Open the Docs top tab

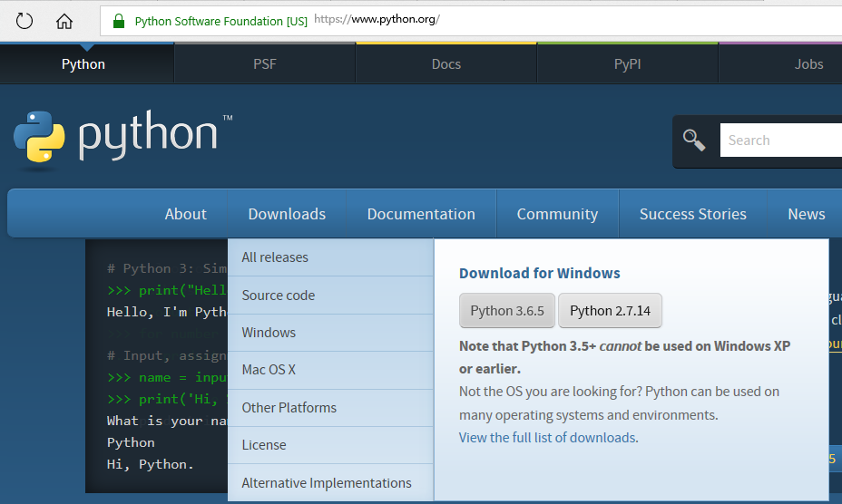[x=446, y=63]
